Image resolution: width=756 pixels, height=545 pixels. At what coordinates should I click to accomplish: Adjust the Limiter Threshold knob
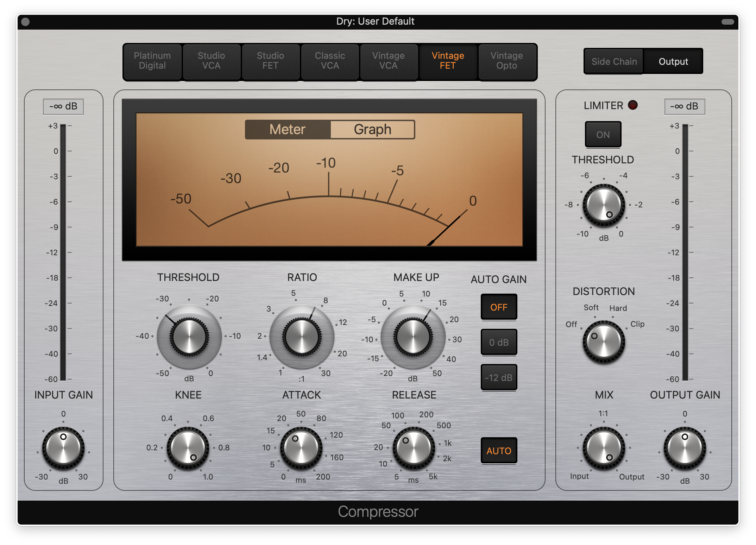[603, 205]
